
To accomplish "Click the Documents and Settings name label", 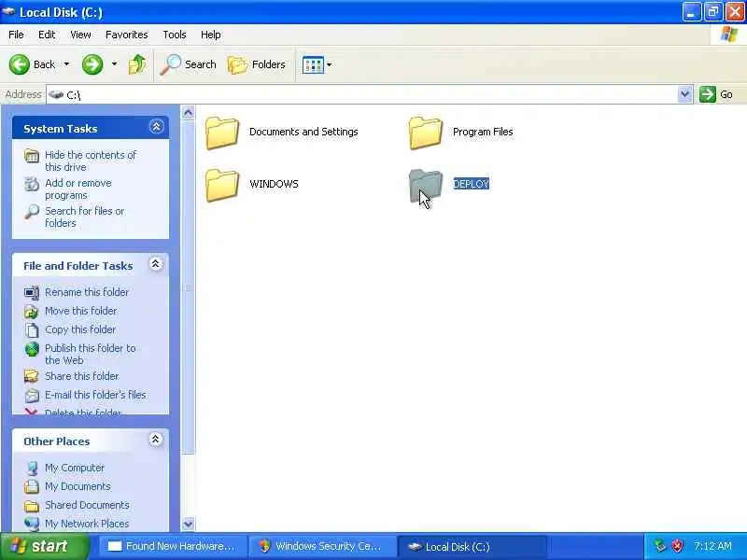I will [303, 132].
